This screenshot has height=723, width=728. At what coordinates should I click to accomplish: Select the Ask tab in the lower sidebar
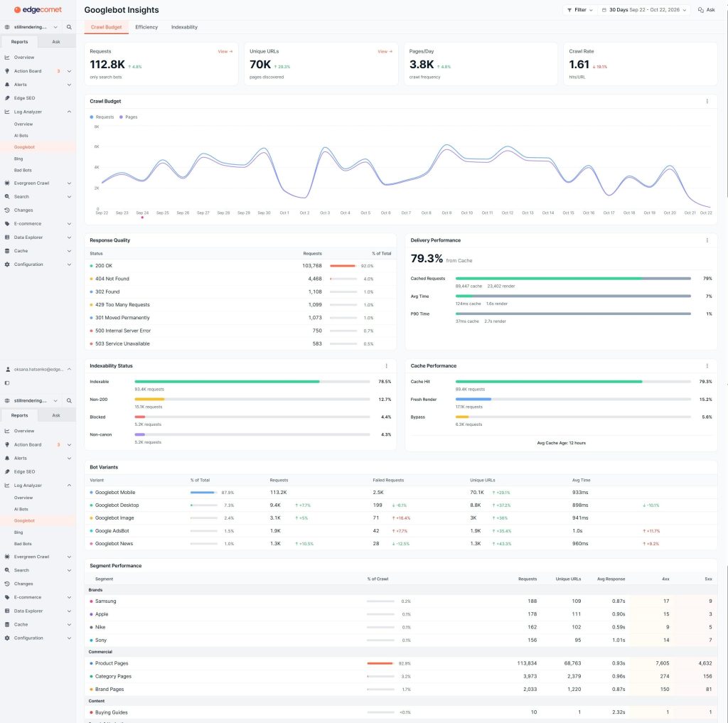[56, 416]
